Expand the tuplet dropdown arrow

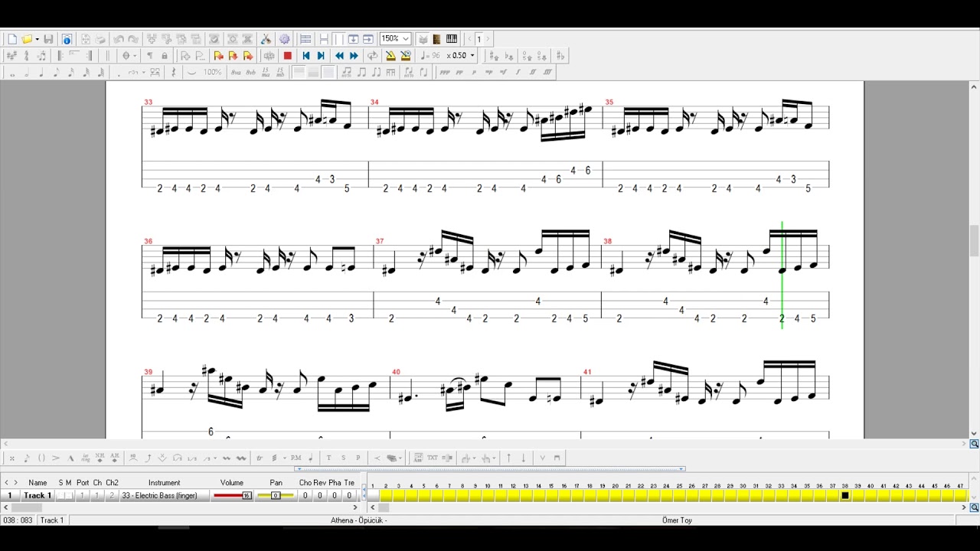pos(143,73)
